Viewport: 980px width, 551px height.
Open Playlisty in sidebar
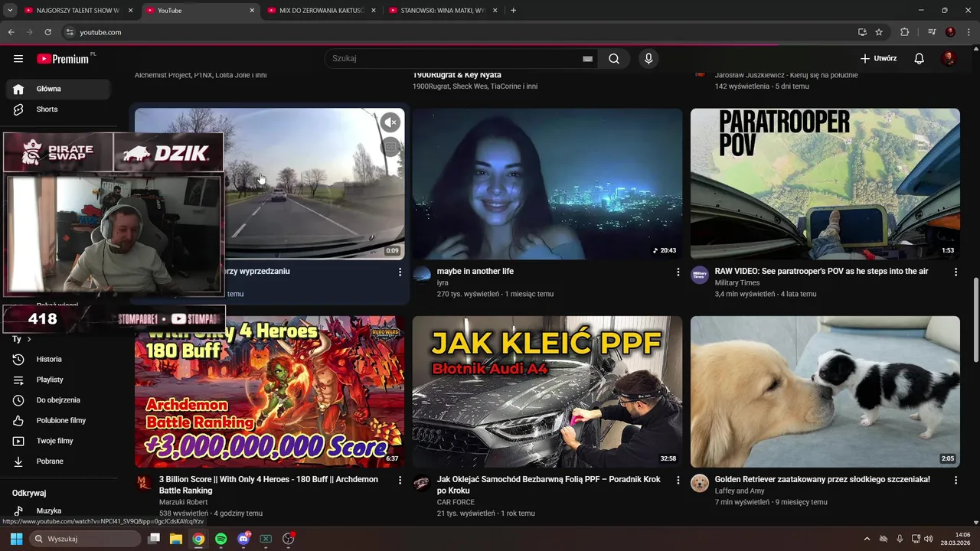(x=58, y=380)
